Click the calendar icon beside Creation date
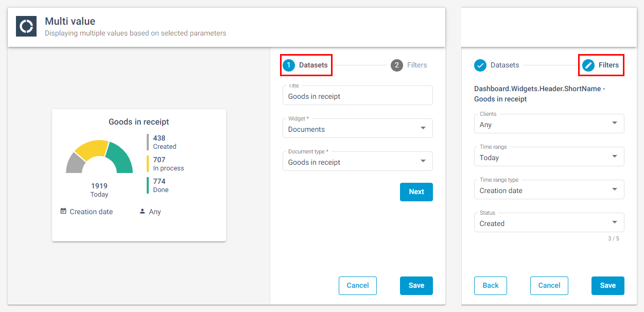Image resolution: width=644 pixels, height=312 pixels. click(63, 211)
